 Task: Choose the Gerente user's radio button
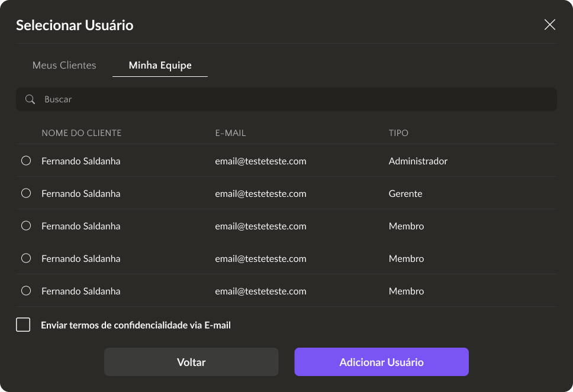26,193
